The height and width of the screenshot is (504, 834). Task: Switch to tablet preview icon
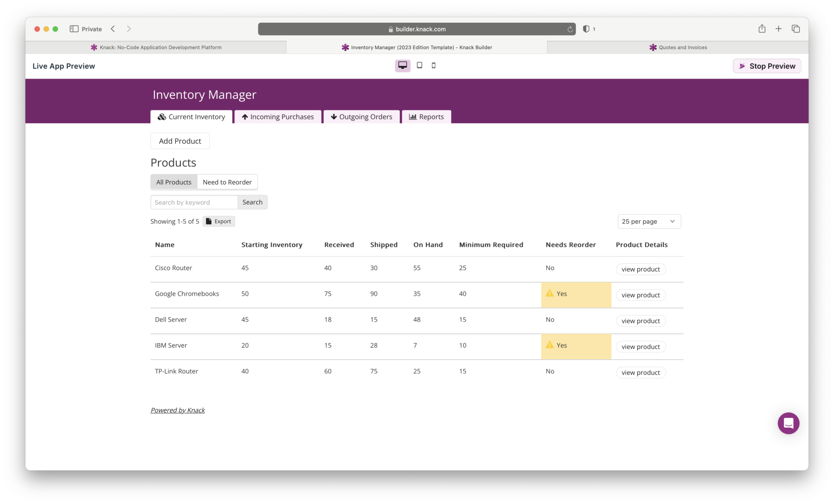pyautogui.click(x=419, y=66)
